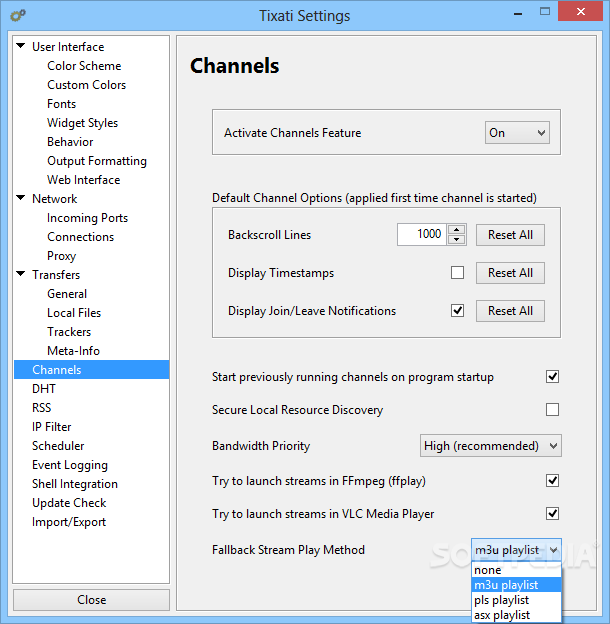Image resolution: width=610 pixels, height=624 pixels.
Task: Click the Close button below the tree
Action: (92, 600)
